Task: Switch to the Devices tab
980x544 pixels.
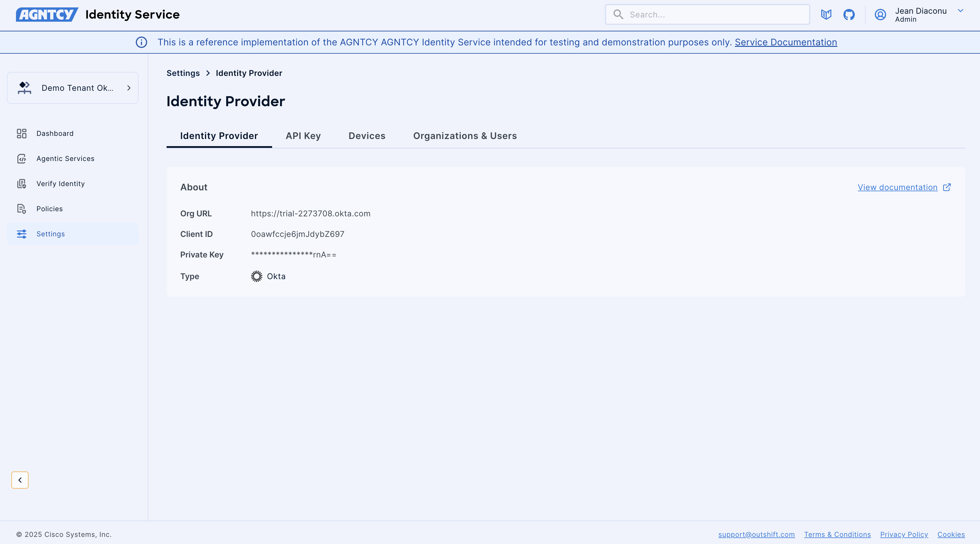Action: [x=366, y=136]
